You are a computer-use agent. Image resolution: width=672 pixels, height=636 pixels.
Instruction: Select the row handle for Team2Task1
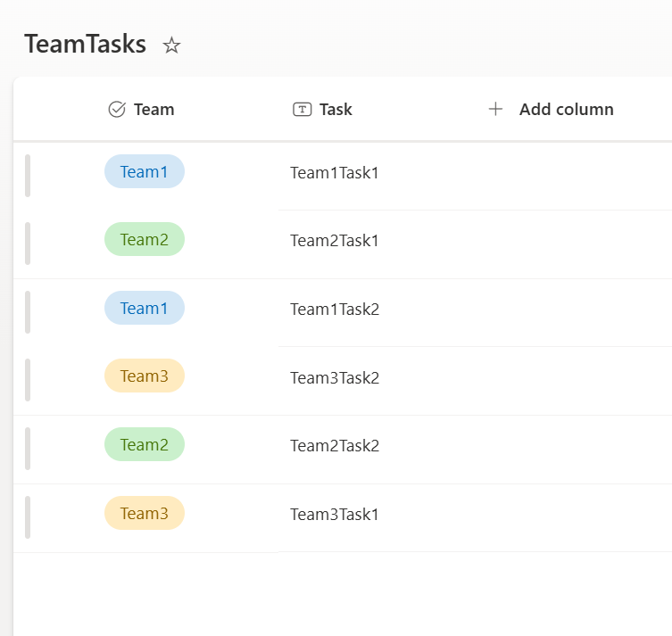[x=28, y=244]
